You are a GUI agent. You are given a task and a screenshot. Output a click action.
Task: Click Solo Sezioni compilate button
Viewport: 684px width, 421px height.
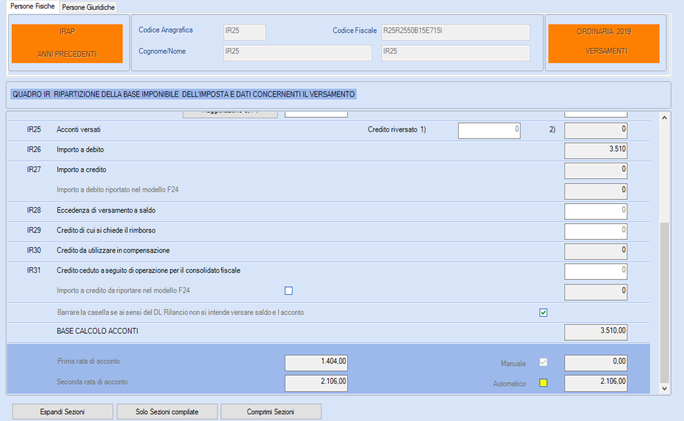click(167, 412)
